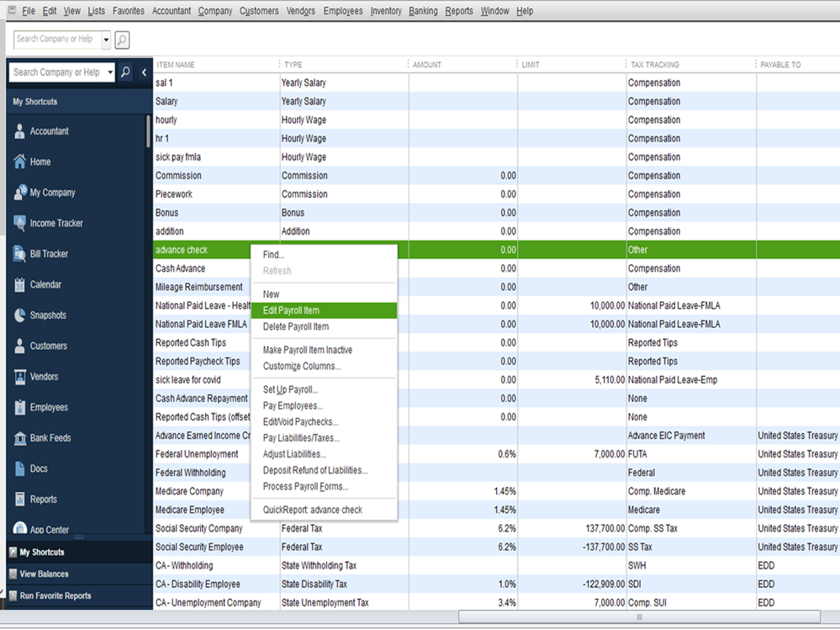Select Edit Payroll Item from context menu
The width and height of the screenshot is (840, 630).
point(291,310)
